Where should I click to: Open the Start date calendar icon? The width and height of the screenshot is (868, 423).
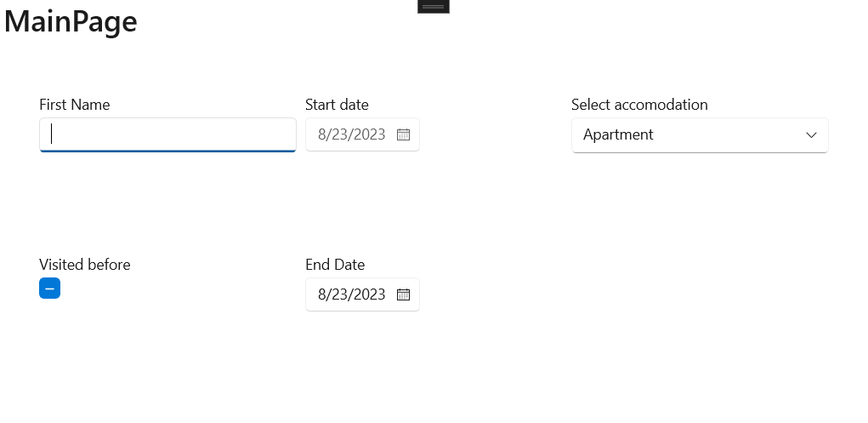point(404,134)
